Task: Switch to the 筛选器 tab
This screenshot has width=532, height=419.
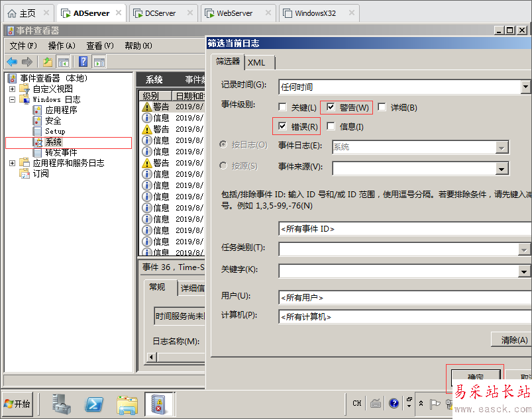Action: point(228,62)
